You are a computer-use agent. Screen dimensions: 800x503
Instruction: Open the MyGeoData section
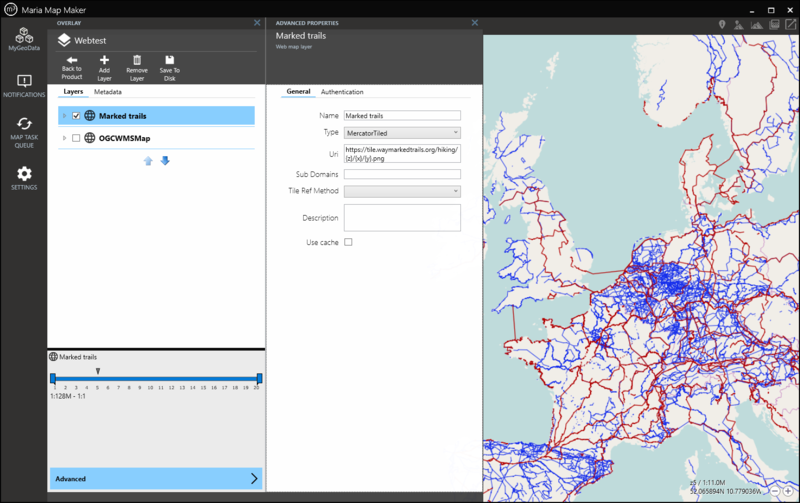click(x=23, y=39)
